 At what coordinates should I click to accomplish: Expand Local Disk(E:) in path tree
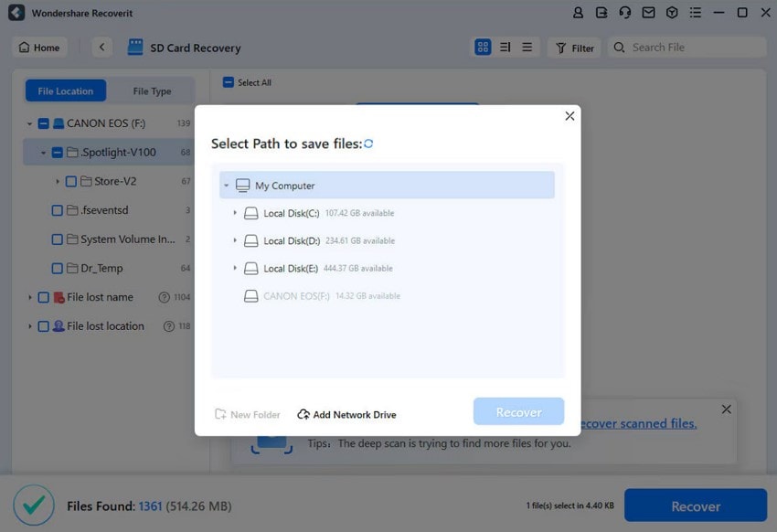(235, 268)
